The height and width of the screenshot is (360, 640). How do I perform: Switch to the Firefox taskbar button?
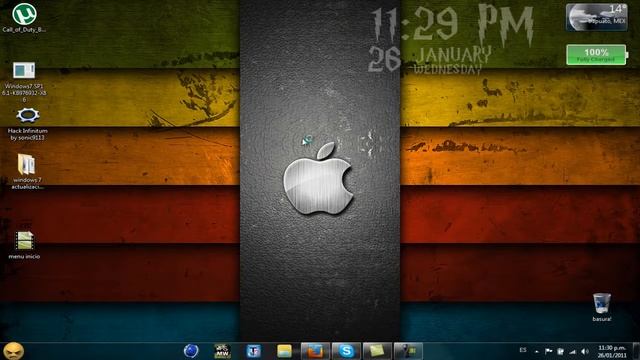(315, 351)
